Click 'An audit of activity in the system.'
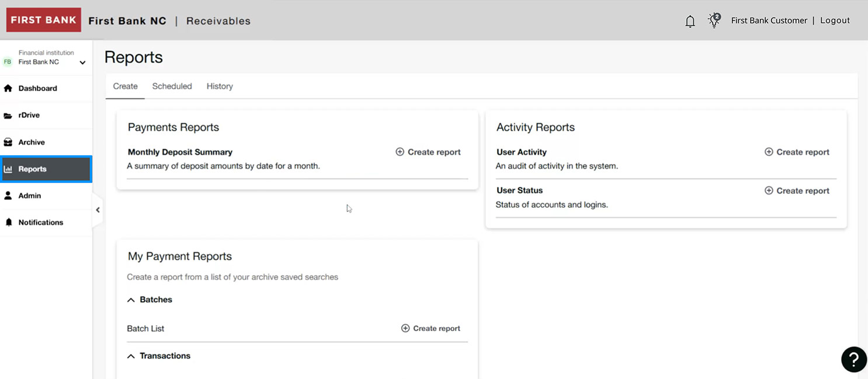Image resolution: width=868 pixels, height=379 pixels. (557, 166)
